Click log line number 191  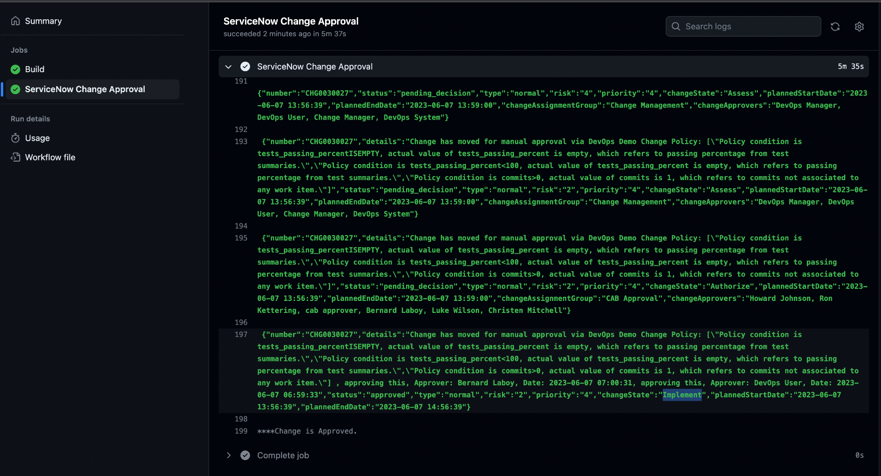(240, 81)
